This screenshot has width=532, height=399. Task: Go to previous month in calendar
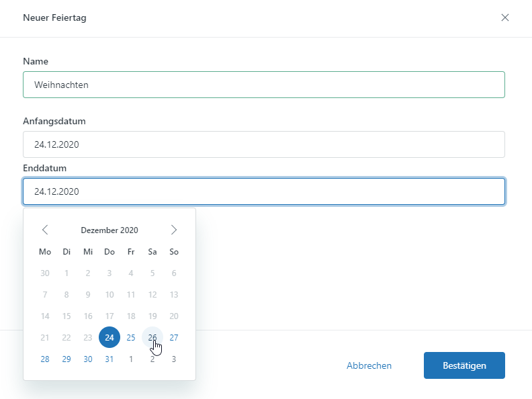45,230
